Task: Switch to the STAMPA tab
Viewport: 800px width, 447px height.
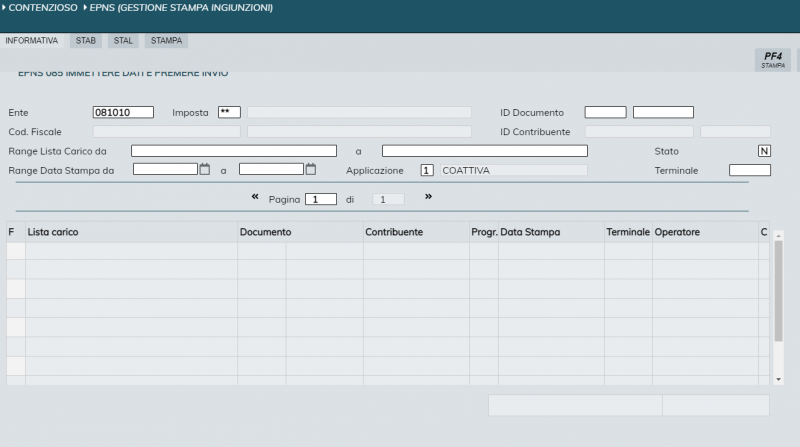Action: (166, 41)
